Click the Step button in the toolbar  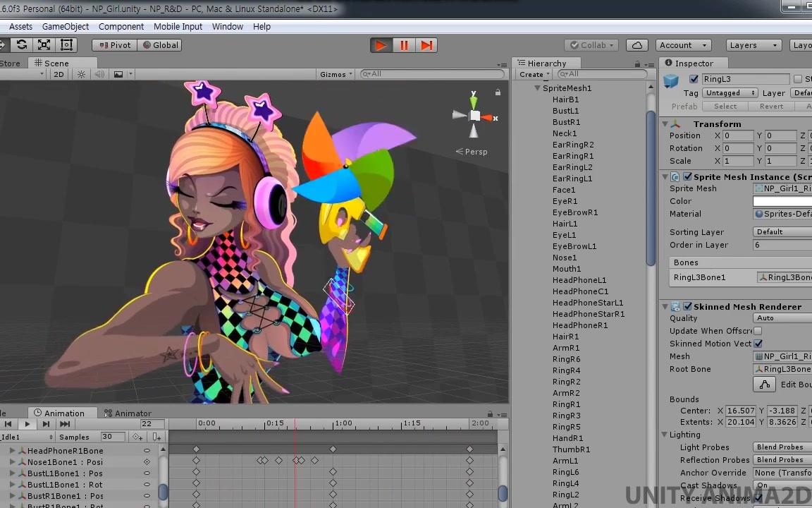click(x=426, y=44)
